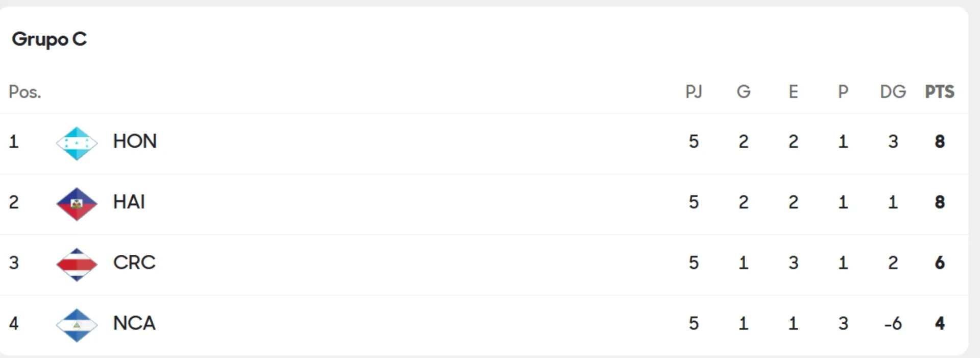Screen dimensions: 980x358
Task: Select the NCA team name
Action: 134,323
